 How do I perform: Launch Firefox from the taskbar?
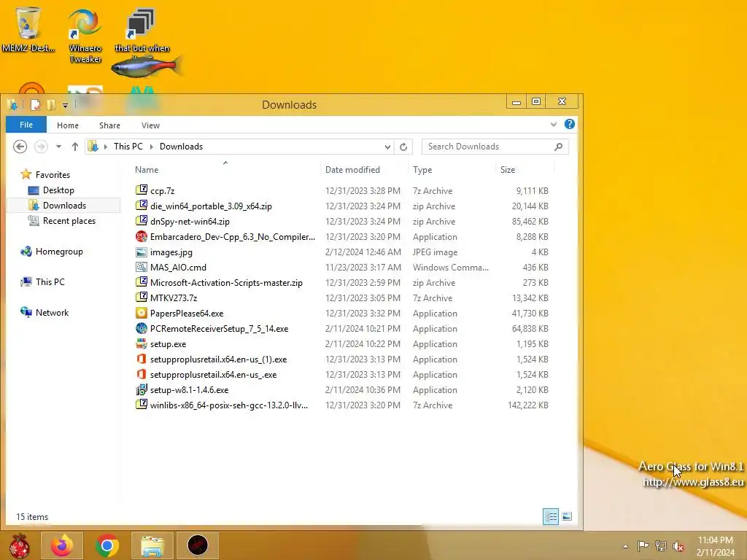[x=62, y=545]
